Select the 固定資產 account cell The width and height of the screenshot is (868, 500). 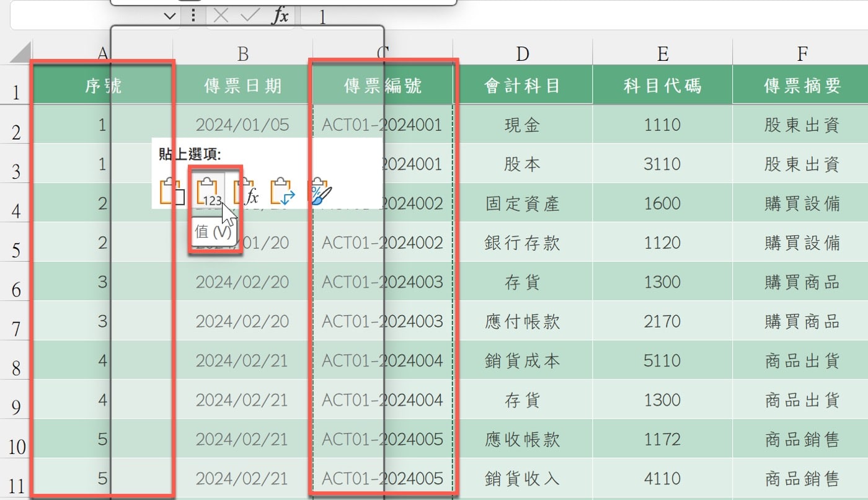click(523, 203)
